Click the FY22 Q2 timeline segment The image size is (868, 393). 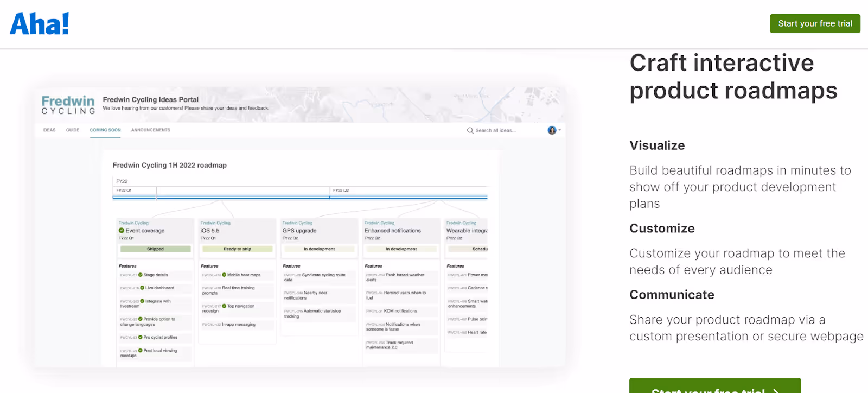[x=409, y=191]
